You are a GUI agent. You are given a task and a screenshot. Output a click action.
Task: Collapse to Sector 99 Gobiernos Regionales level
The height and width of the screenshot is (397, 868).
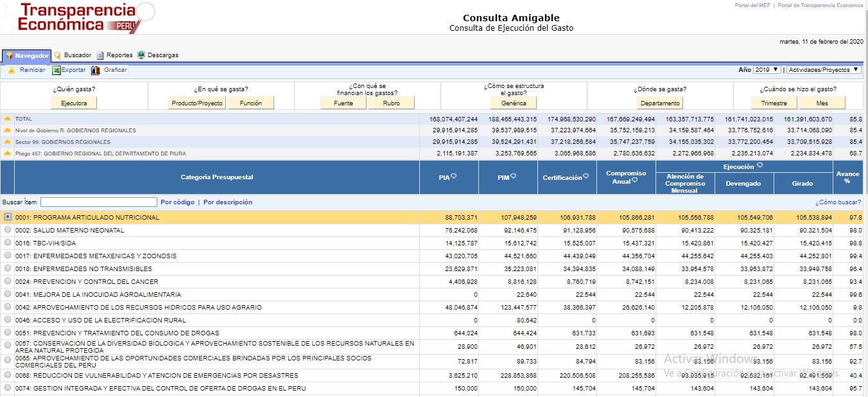(x=8, y=142)
